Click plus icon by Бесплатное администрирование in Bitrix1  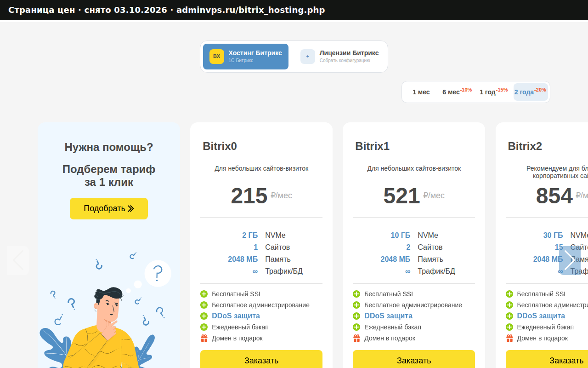point(356,305)
